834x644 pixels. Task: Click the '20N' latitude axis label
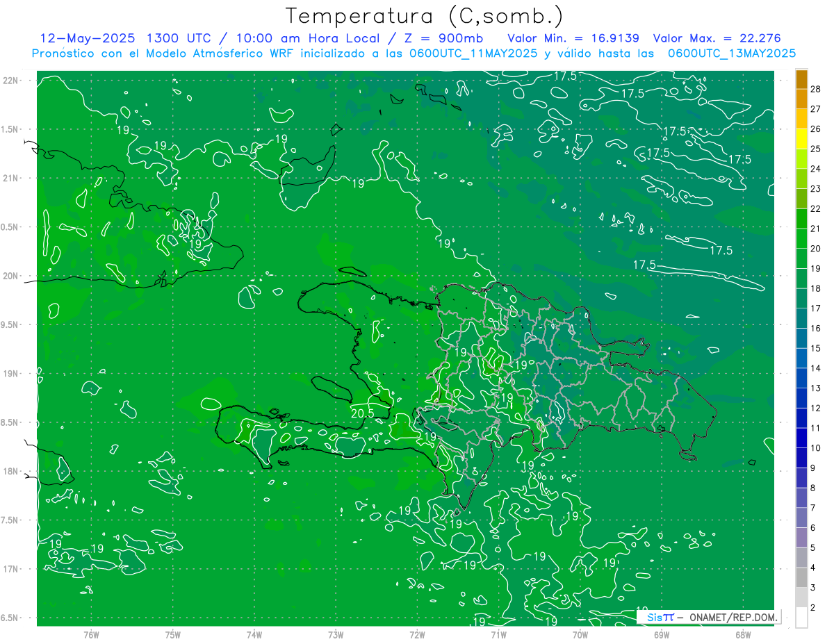[10, 276]
